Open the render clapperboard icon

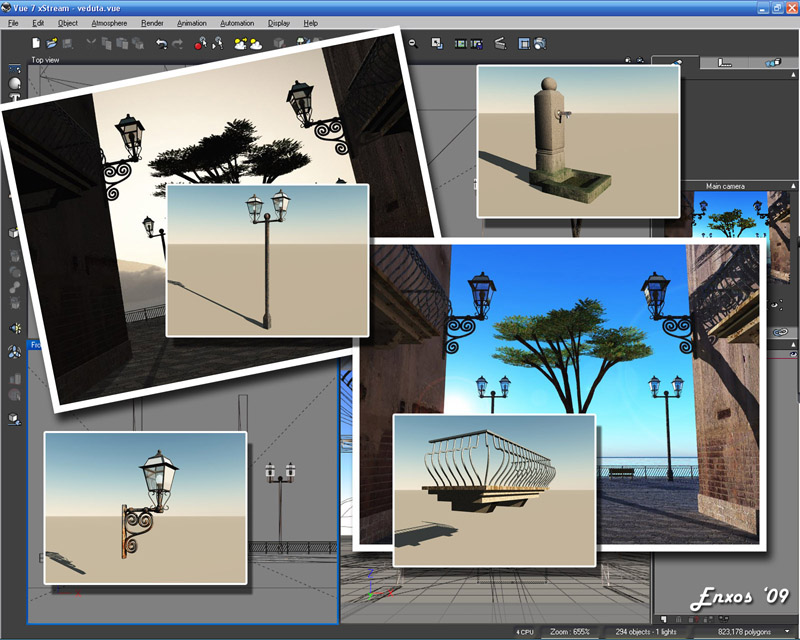[501, 43]
